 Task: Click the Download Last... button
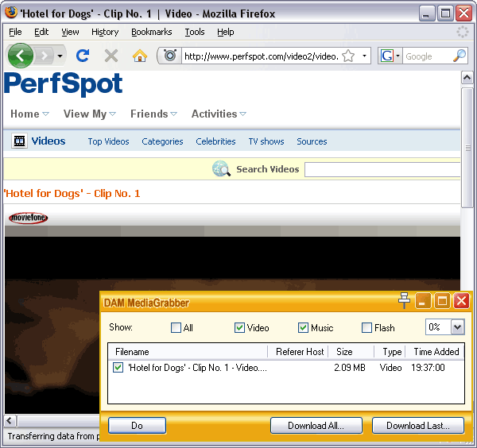[418, 426]
